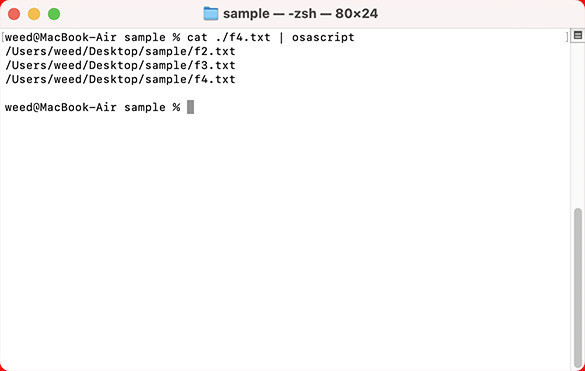Click the output line ending in f3.txt
The width and height of the screenshot is (585, 371).
pyautogui.click(x=120, y=65)
